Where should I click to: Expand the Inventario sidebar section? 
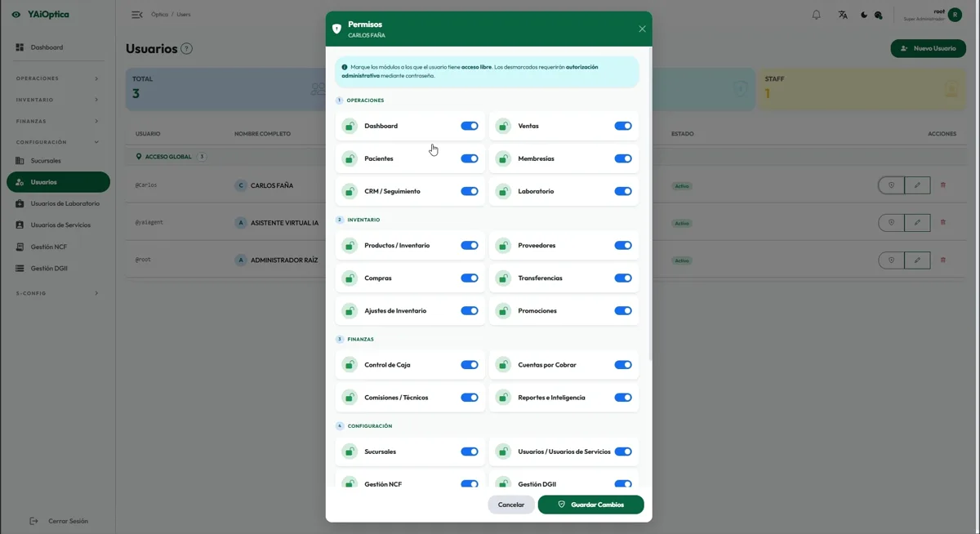57,100
